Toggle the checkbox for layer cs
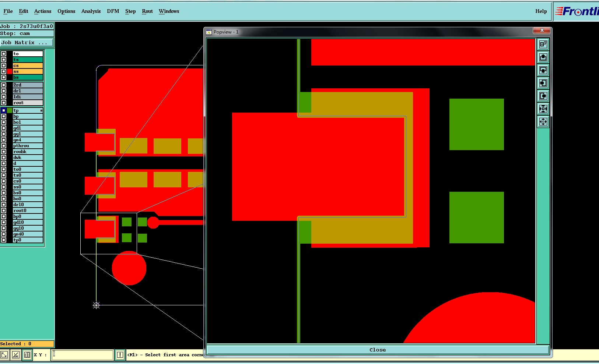The image size is (599, 364). (x=4, y=66)
